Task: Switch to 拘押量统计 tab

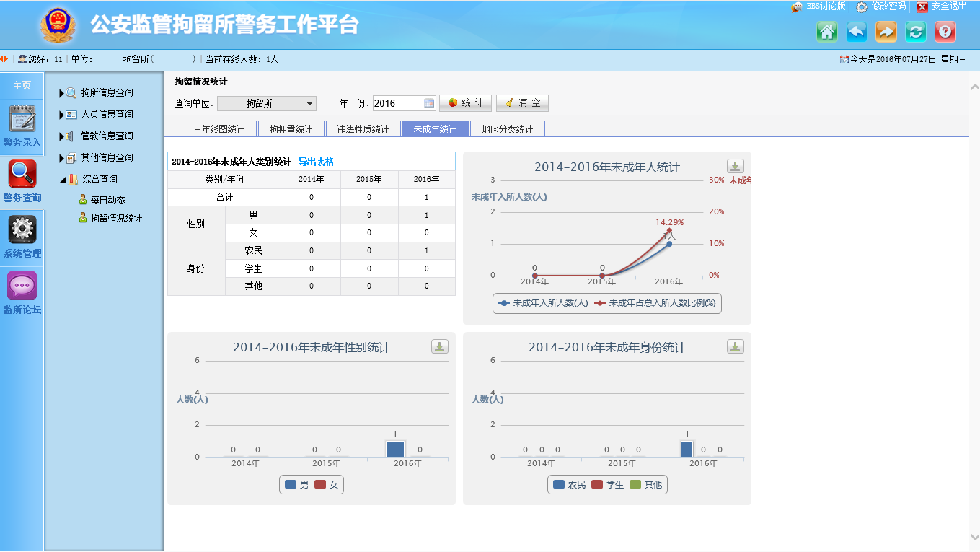Action: pos(291,129)
